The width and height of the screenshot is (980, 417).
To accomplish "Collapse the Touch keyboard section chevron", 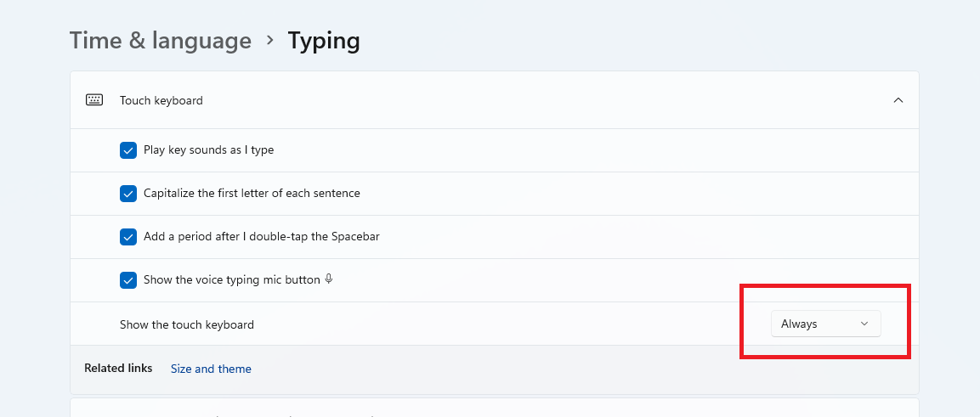I will click(x=898, y=100).
